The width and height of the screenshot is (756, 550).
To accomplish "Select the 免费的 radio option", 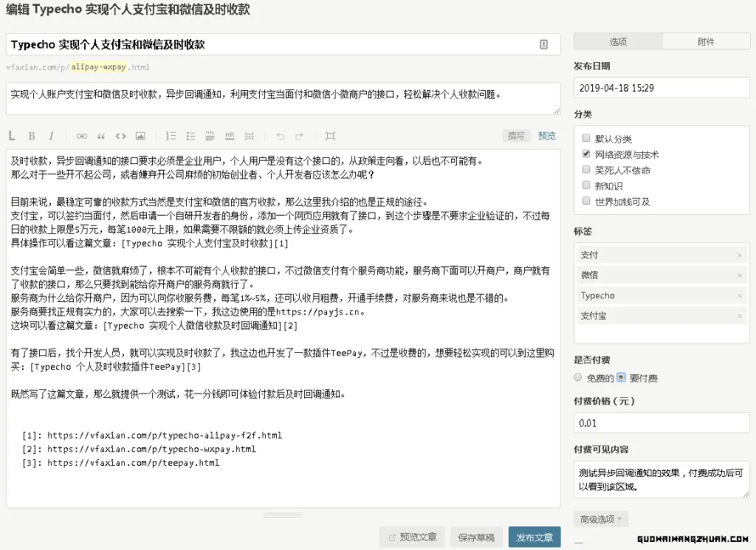I will 578,377.
